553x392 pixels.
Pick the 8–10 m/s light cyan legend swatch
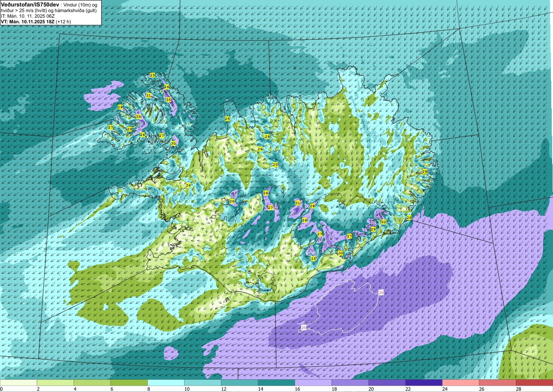pos(166,383)
